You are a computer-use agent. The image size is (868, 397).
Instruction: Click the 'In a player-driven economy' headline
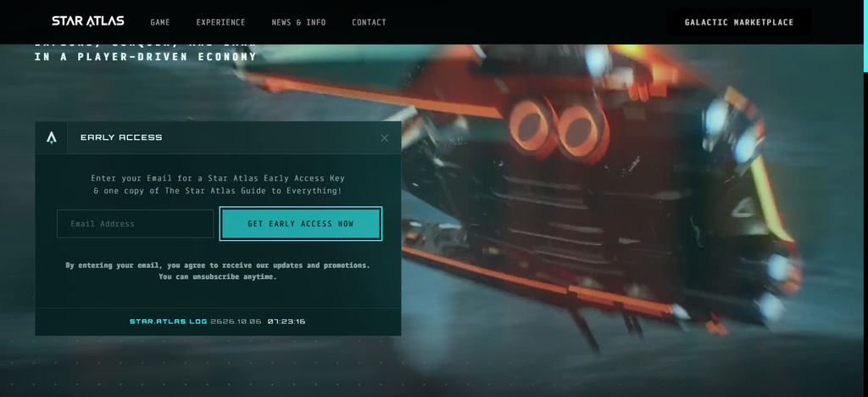(x=146, y=57)
